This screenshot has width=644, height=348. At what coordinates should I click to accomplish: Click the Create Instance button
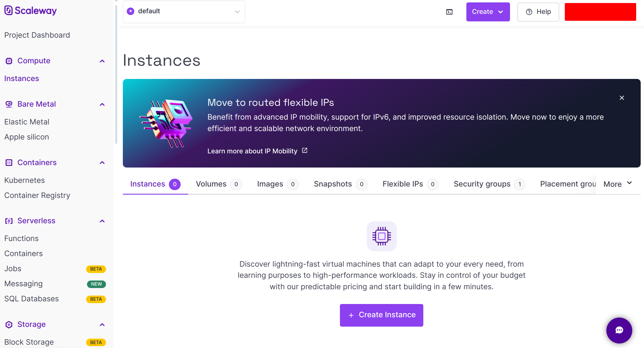(x=381, y=315)
